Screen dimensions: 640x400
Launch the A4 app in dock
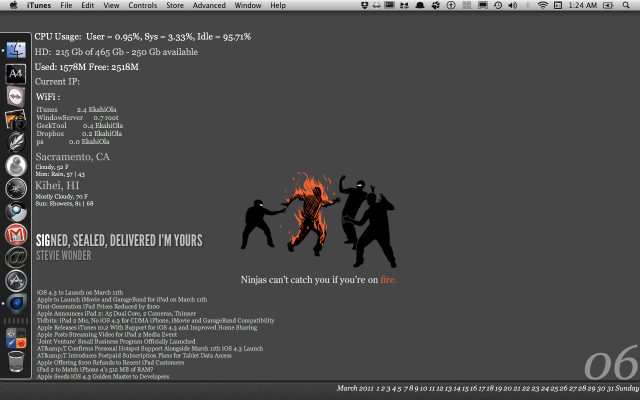coord(16,74)
